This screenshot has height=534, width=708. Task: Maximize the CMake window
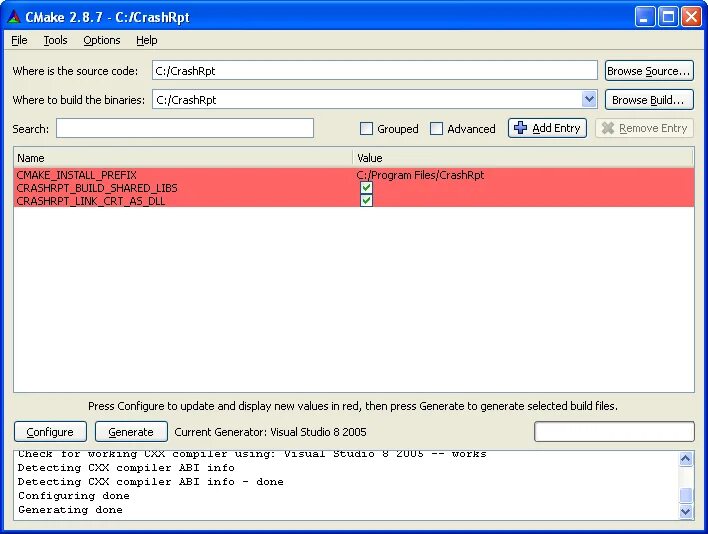(x=668, y=17)
